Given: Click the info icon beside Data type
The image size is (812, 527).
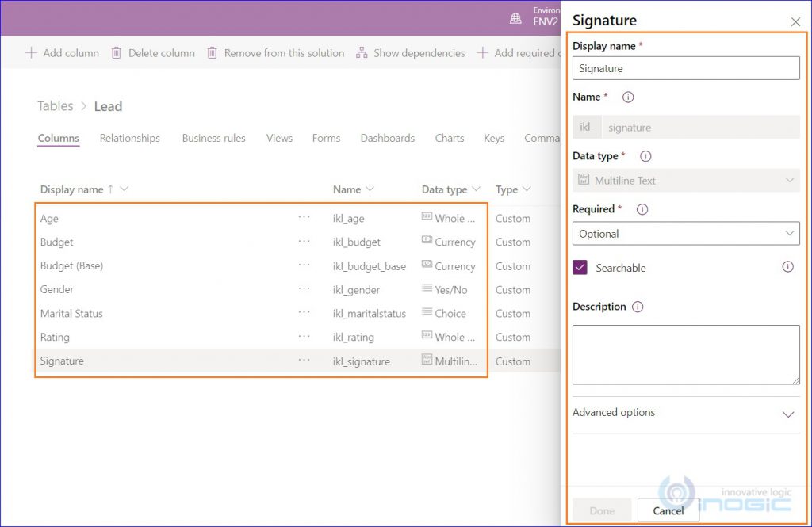Looking at the screenshot, I should point(645,157).
